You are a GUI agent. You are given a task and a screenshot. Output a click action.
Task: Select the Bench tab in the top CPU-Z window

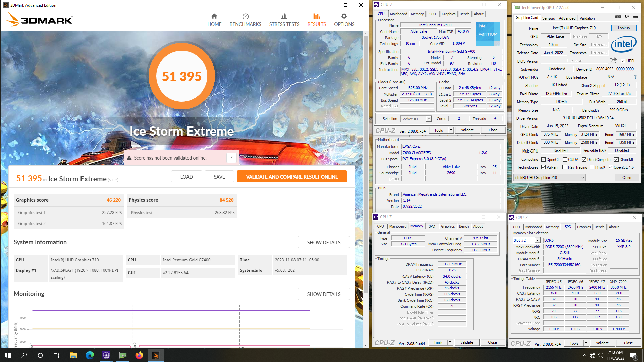pyautogui.click(x=464, y=14)
